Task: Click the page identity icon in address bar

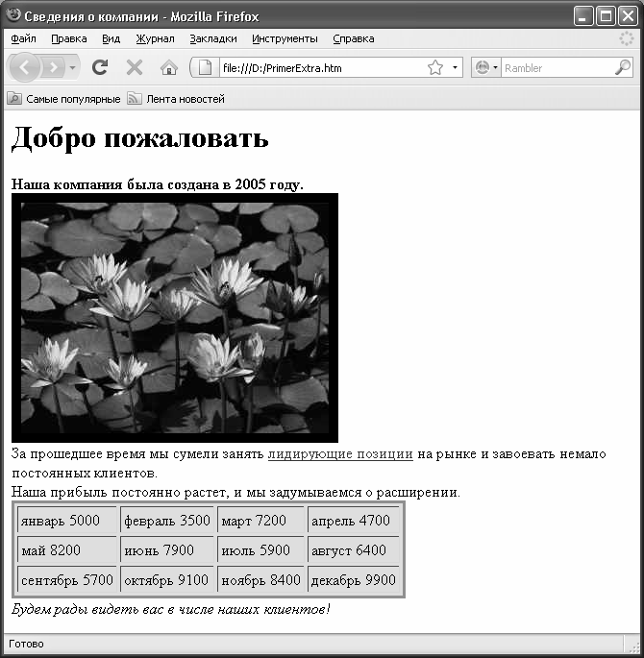Action: click(x=205, y=67)
